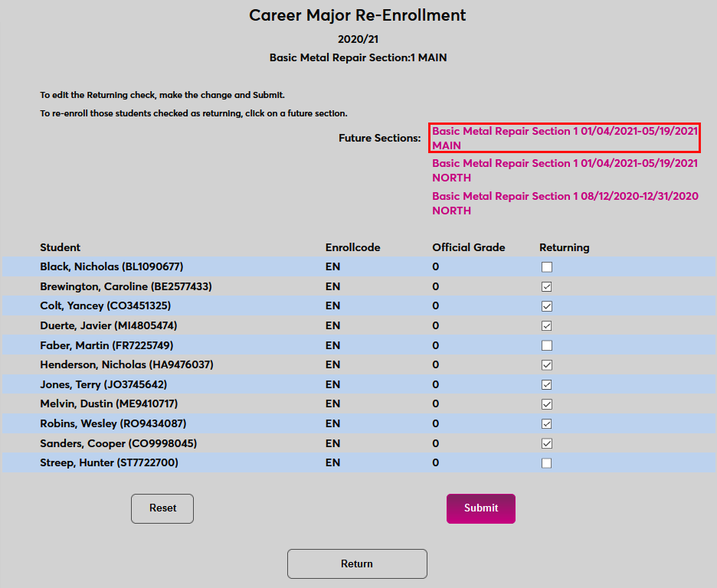The height and width of the screenshot is (588, 717).
Task: Toggle Returning for Sanders, Cooper
Action: coord(546,443)
